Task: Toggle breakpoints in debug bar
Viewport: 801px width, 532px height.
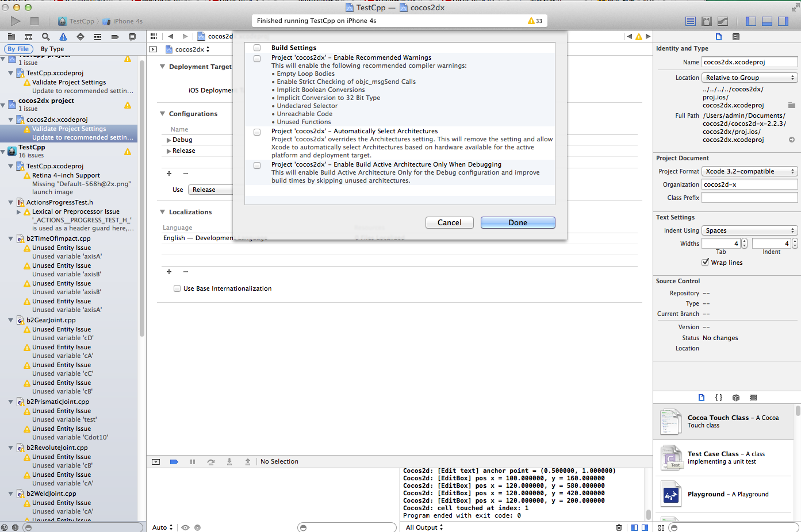Action: click(174, 461)
